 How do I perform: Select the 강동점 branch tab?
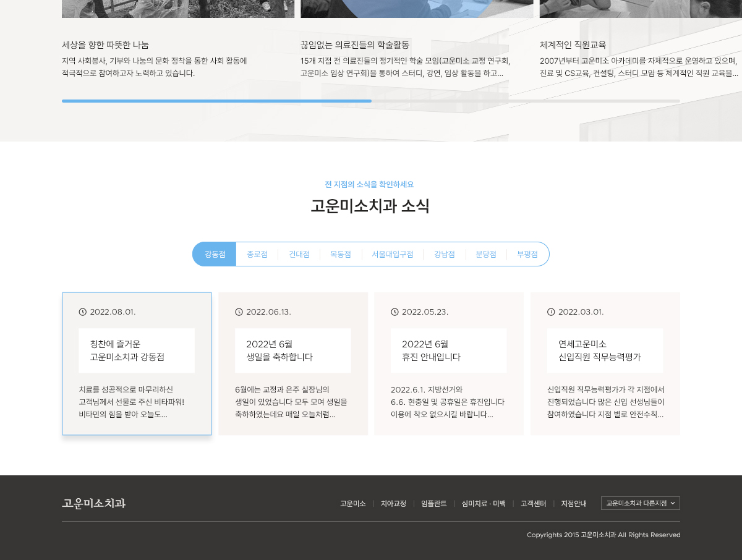[x=215, y=254]
